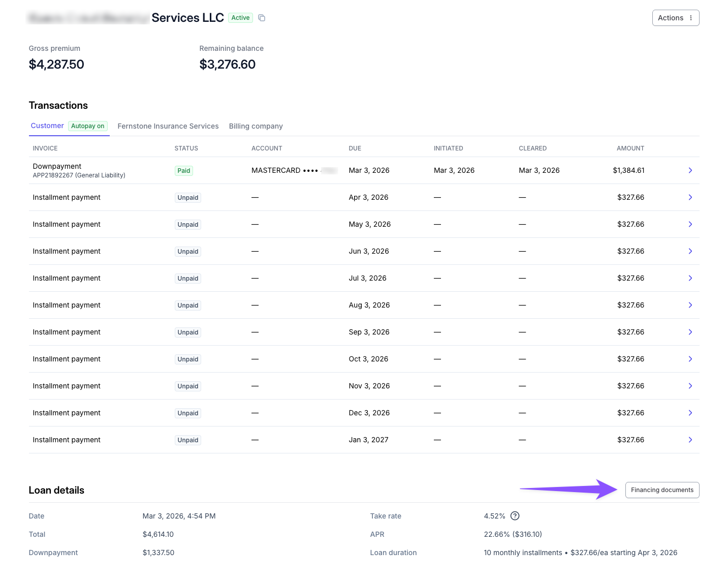Click the Paid status badge on Downpayment
This screenshot has width=728, height=579.
pos(184,171)
